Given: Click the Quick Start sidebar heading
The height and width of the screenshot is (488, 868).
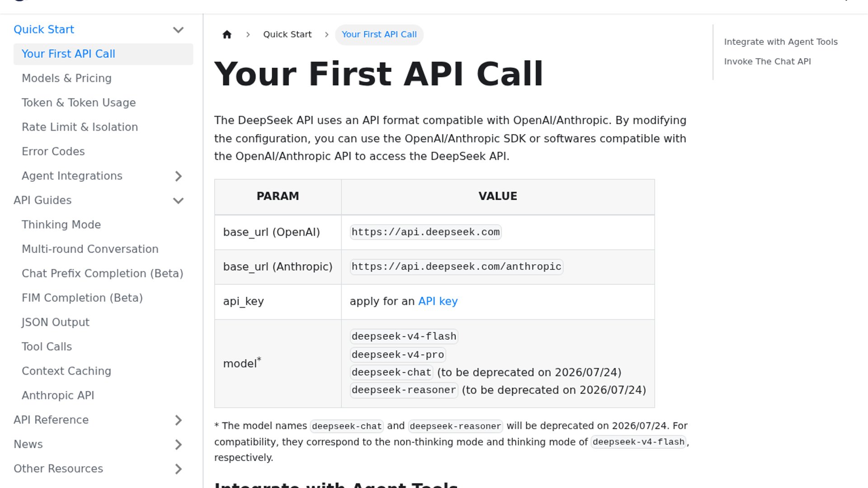Looking at the screenshot, I should [x=44, y=29].
